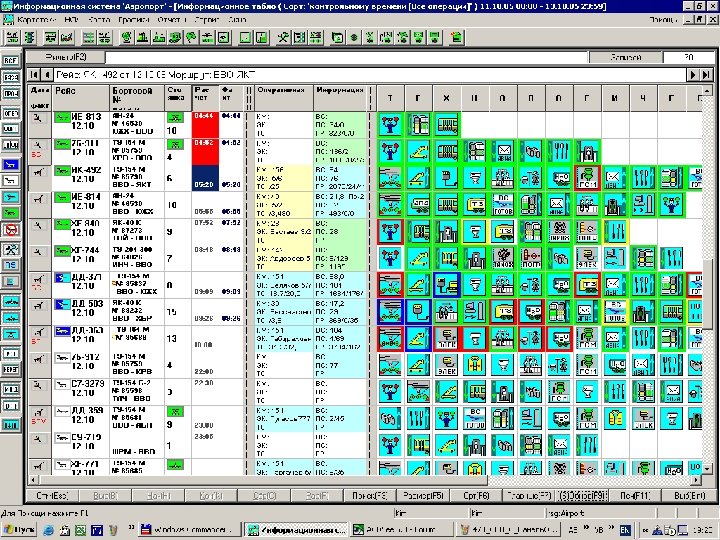The width and height of the screenshot is (720, 540).
Task: Open the 'Отчеты' menu
Action: point(171,20)
